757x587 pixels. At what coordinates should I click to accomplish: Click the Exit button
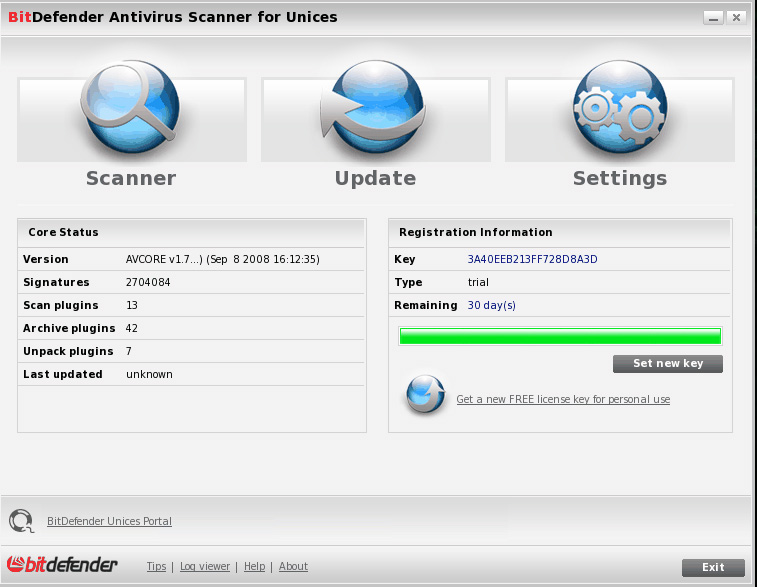pos(713,567)
